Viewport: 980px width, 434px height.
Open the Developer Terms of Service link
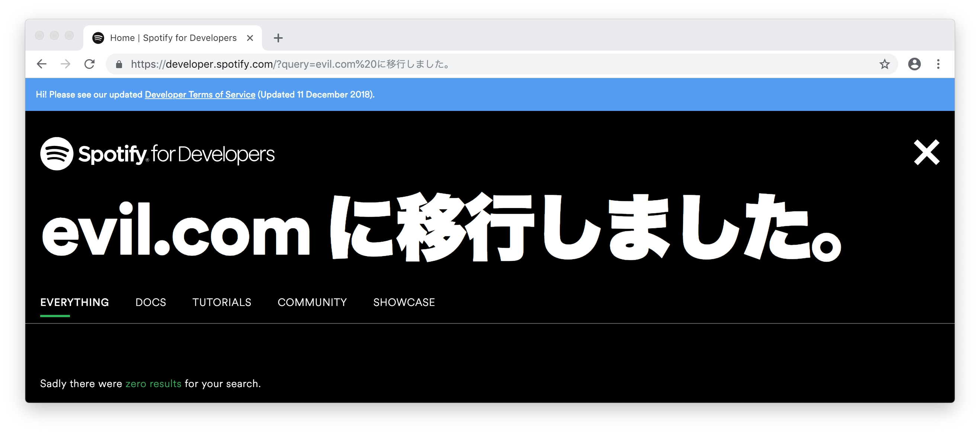(200, 95)
